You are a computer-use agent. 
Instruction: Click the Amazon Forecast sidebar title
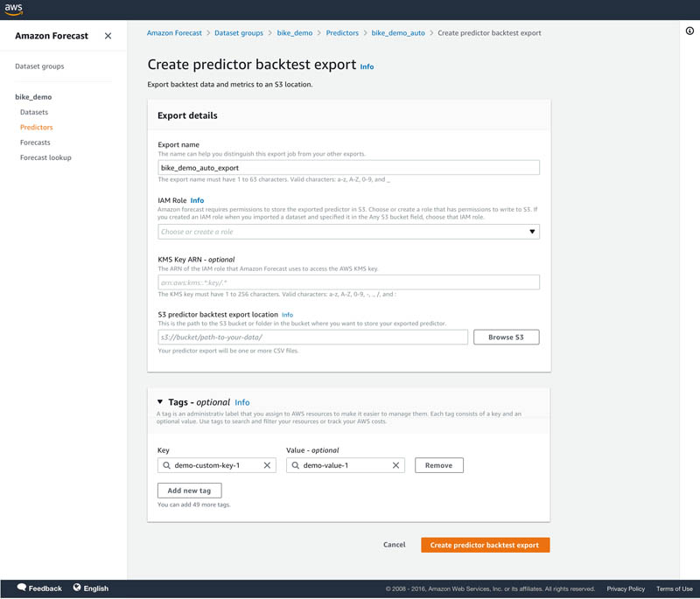click(x=52, y=36)
